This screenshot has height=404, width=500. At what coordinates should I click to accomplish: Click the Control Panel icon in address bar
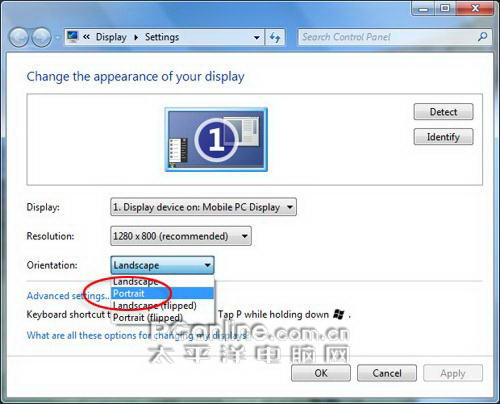pyautogui.click(x=72, y=36)
